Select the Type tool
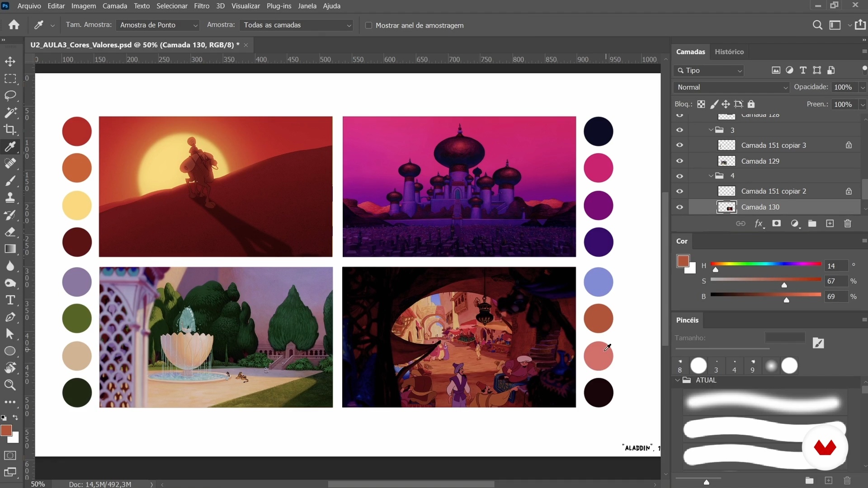The height and width of the screenshot is (488, 868). click(x=10, y=300)
